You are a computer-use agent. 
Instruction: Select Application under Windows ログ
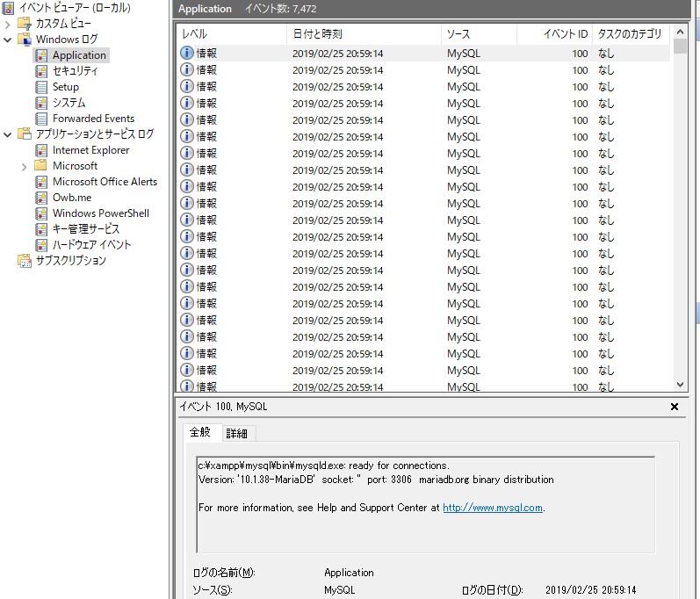coord(79,55)
